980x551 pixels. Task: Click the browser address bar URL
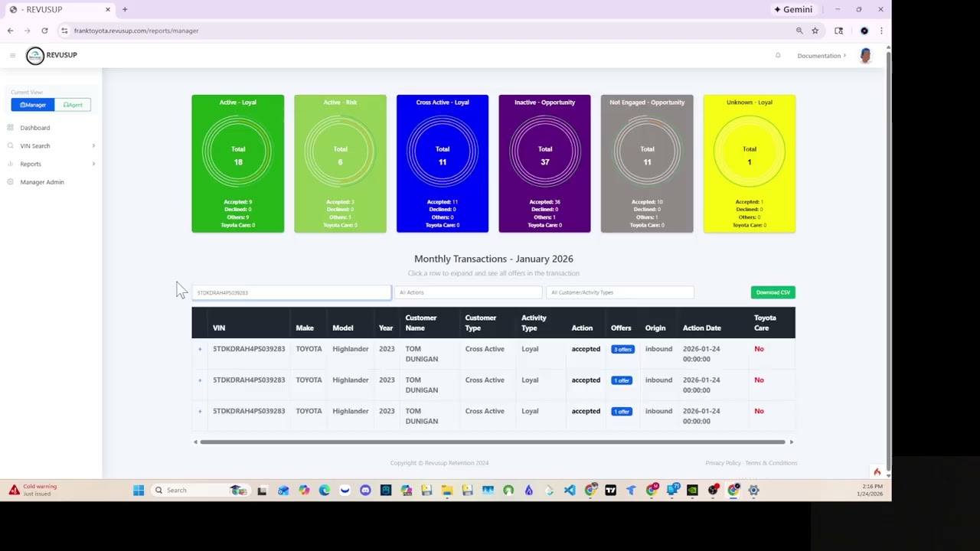[x=136, y=31]
